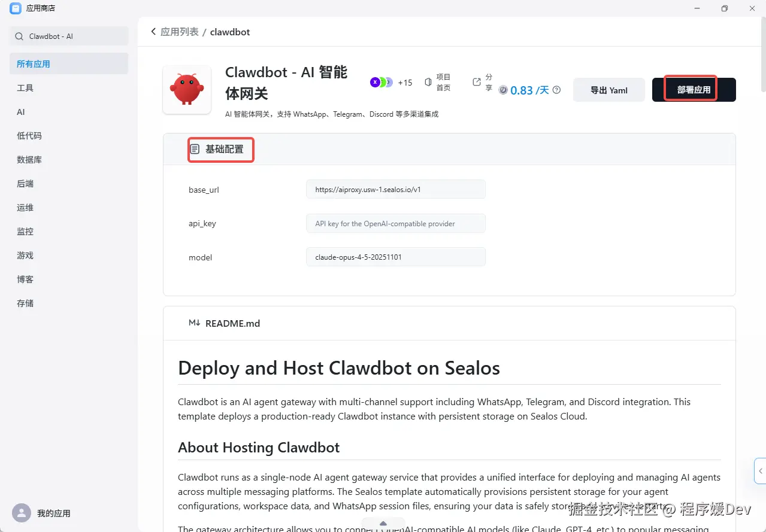Screen dimensions: 766x532
Task: Click the 0.83 /天 price text
Action: point(529,90)
